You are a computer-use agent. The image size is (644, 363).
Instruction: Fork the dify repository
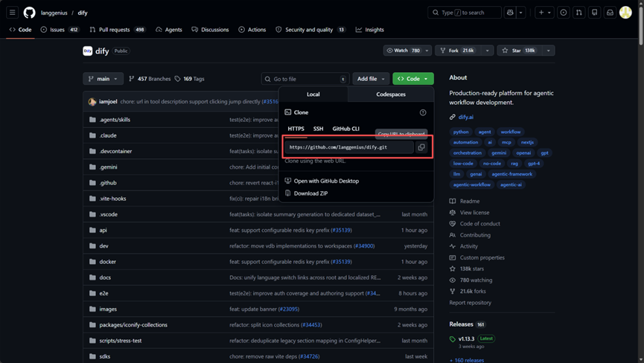coord(459,51)
